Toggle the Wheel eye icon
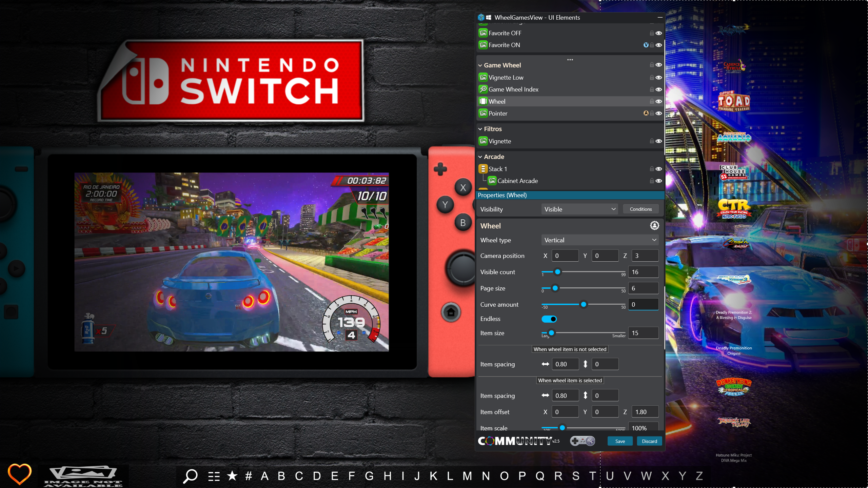Image resolution: width=868 pixels, height=488 pixels. click(x=658, y=101)
